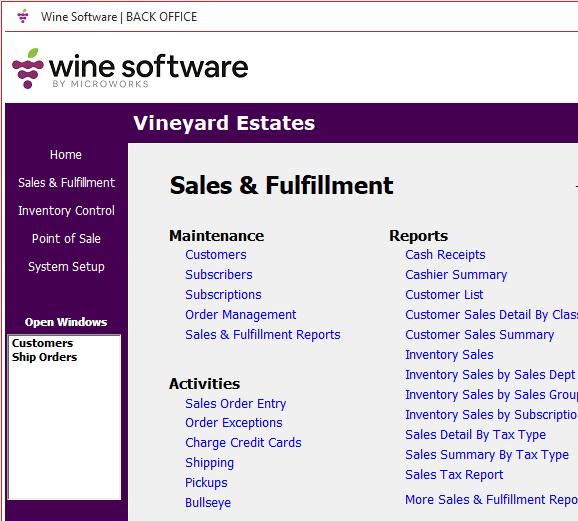Open the Pickups activity
The width and height of the screenshot is (578, 521).
pyautogui.click(x=206, y=483)
